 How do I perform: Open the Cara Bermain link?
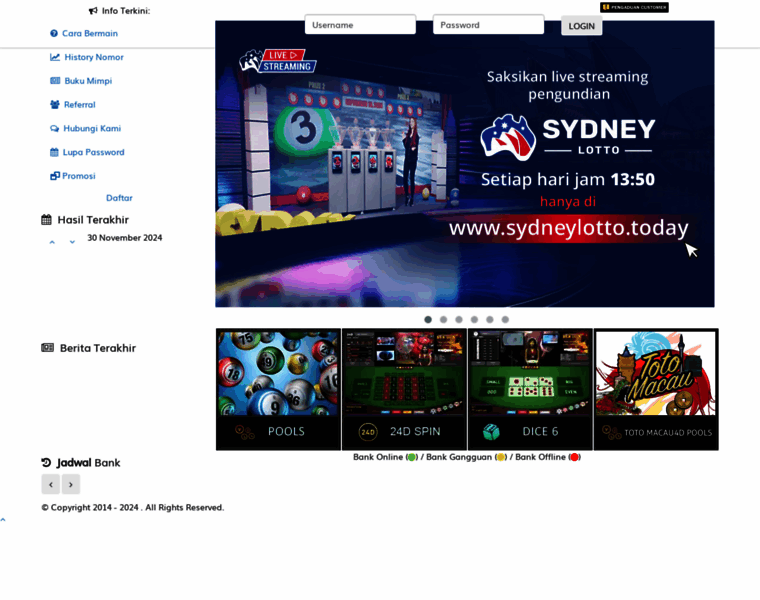90,33
